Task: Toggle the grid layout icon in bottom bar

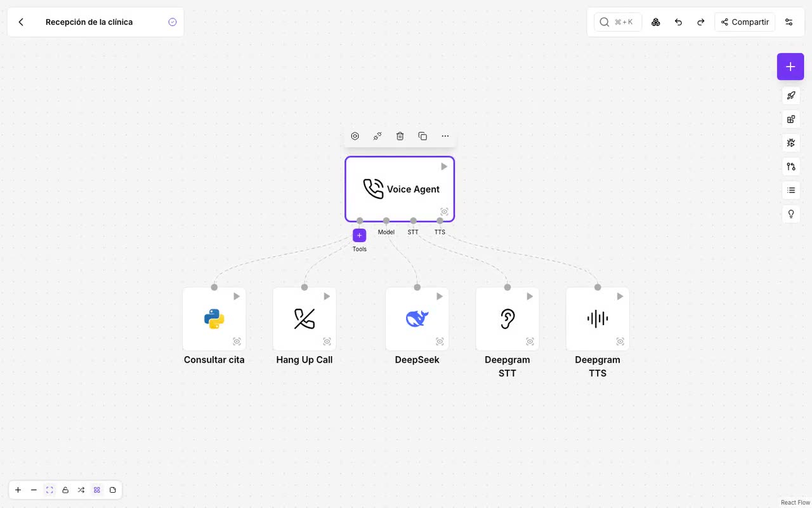Action: pos(97,490)
